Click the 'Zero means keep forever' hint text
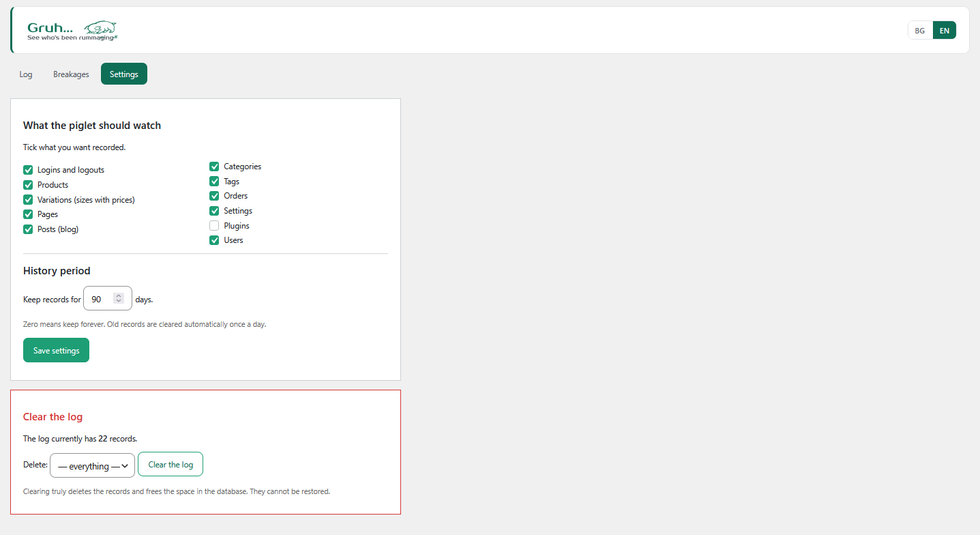The image size is (980, 535). (x=145, y=324)
